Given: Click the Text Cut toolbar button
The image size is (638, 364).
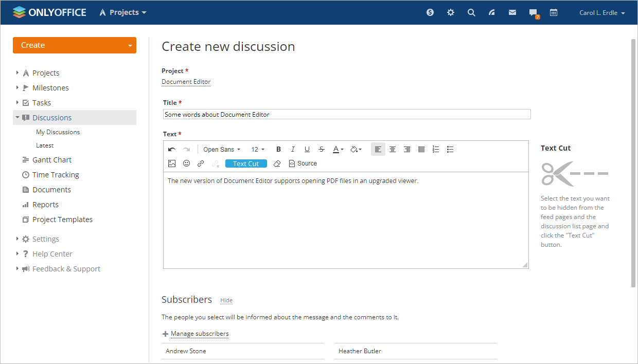Looking at the screenshot, I should (x=246, y=163).
